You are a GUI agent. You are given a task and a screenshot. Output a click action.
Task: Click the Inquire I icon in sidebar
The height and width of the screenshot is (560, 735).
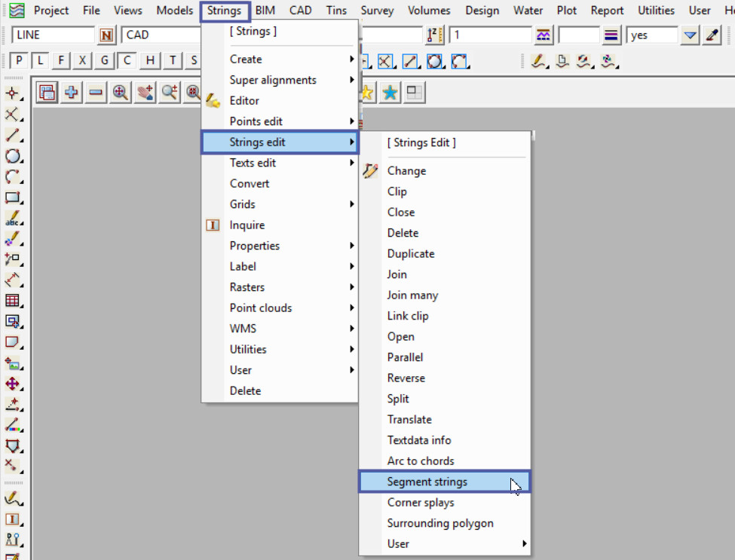[13, 519]
